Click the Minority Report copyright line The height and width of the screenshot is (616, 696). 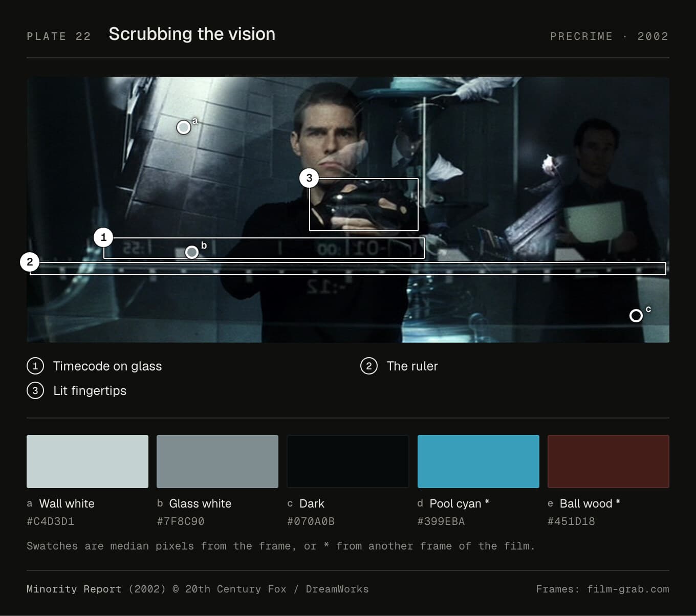click(x=198, y=589)
